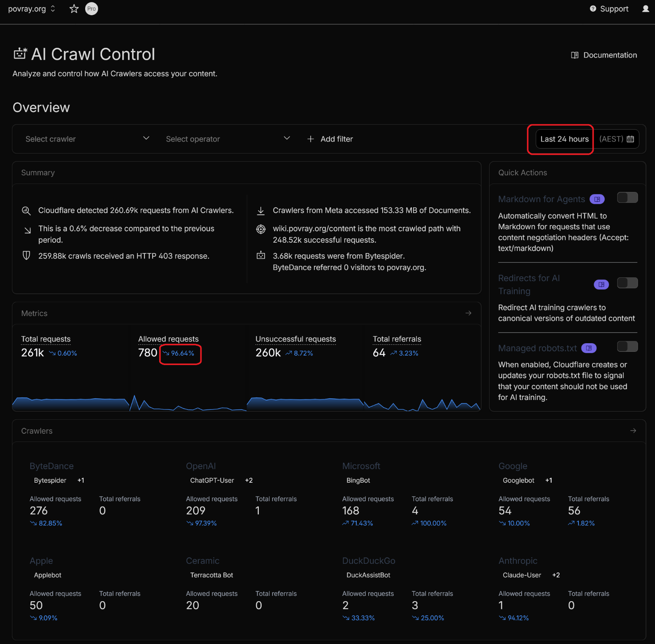Image resolution: width=655 pixels, height=644 pixels.
Task: Click the magnifier icon beside detected requests
Action: coord(26,211)
